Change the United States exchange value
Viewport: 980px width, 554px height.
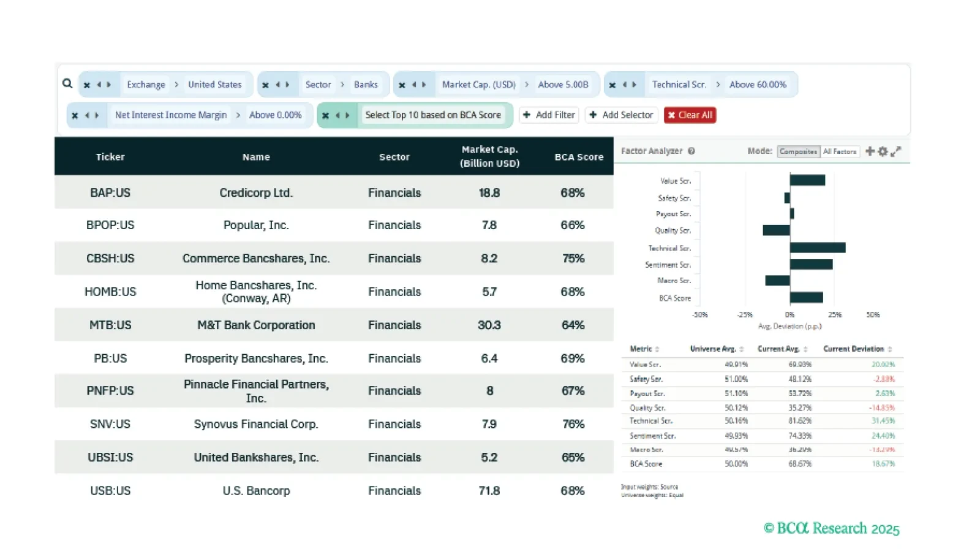click(214, 85)
